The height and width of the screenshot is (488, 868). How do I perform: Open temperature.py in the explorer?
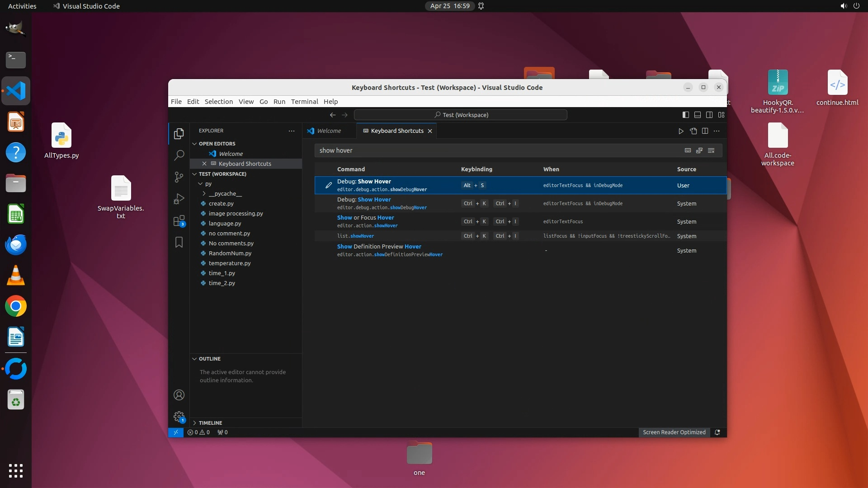[229, 263]
